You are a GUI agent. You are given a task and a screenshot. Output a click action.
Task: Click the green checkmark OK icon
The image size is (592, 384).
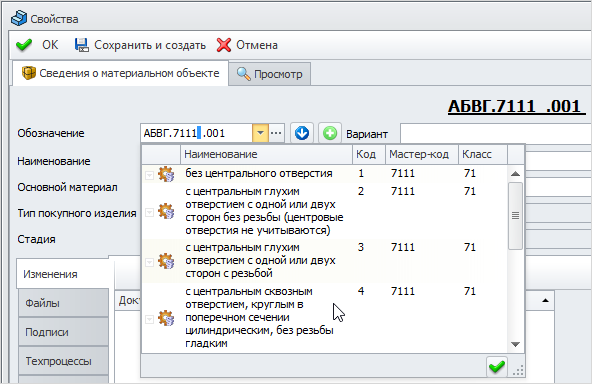[24, 45]
